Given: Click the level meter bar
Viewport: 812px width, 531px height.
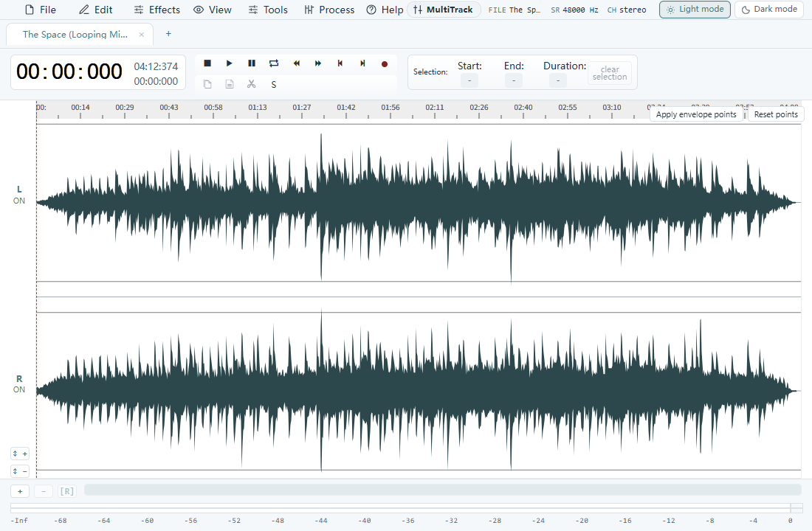Looking at the screenshot, I should click(x=407, y=507).
